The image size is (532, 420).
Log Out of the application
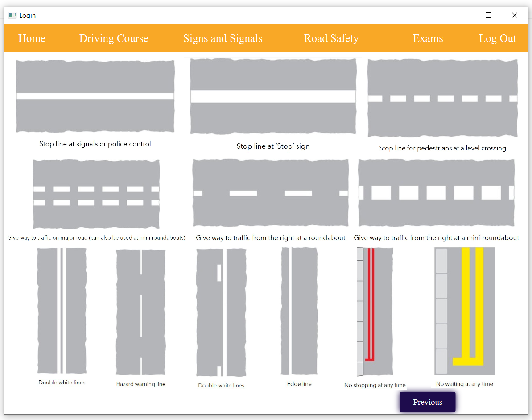[x=497, y=38]
